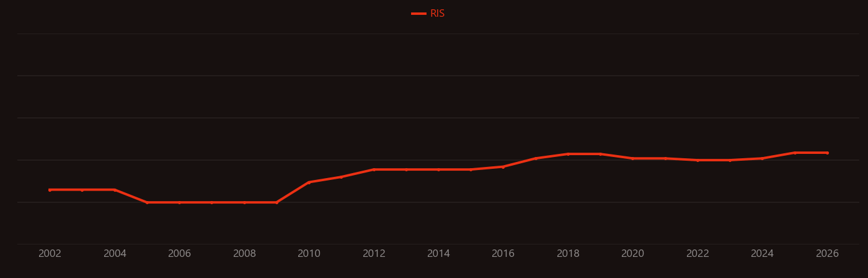Click the 2008 x-axis label
Image resolution: width=868 pixels, height=278 pixels.
click(244, 254)
